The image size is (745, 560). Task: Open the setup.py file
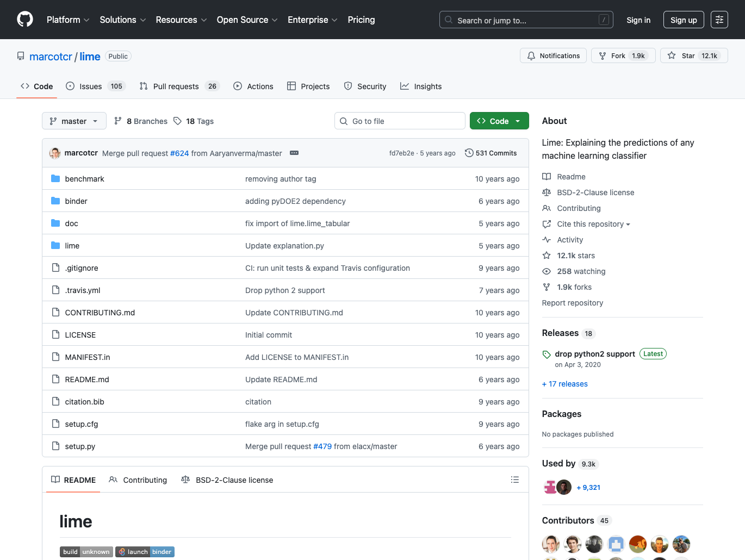pos(80,446)
